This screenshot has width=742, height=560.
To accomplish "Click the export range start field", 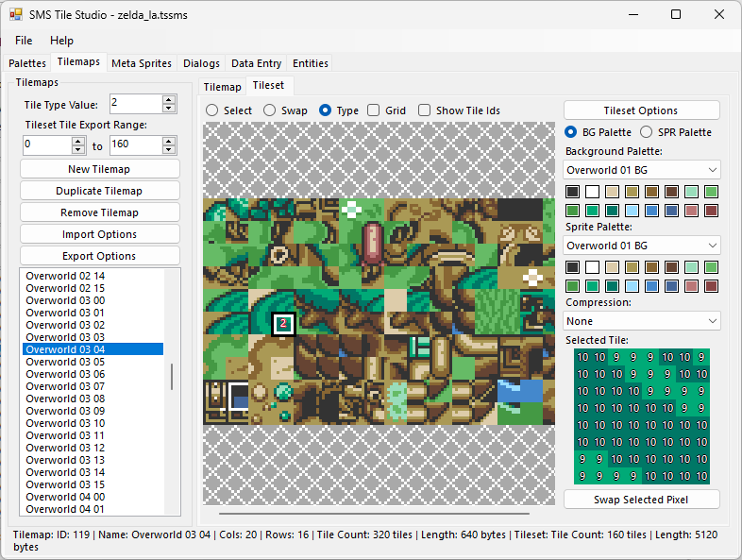I will coord(48,145).
